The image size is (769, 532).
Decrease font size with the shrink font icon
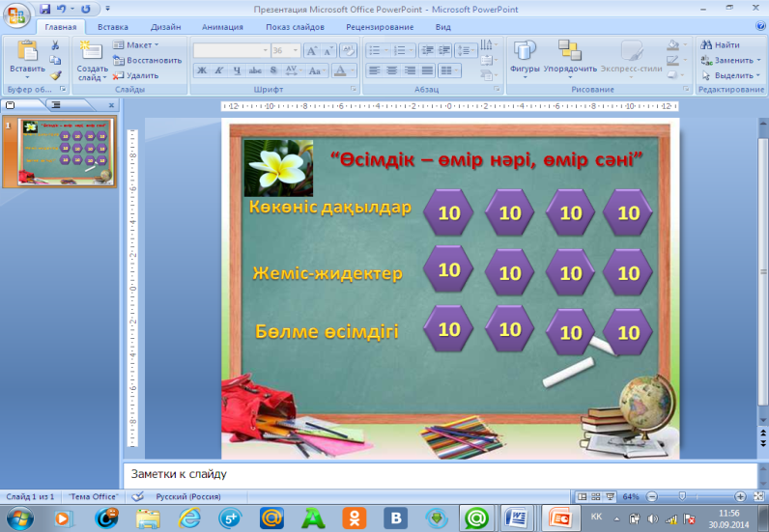point(328,50)
